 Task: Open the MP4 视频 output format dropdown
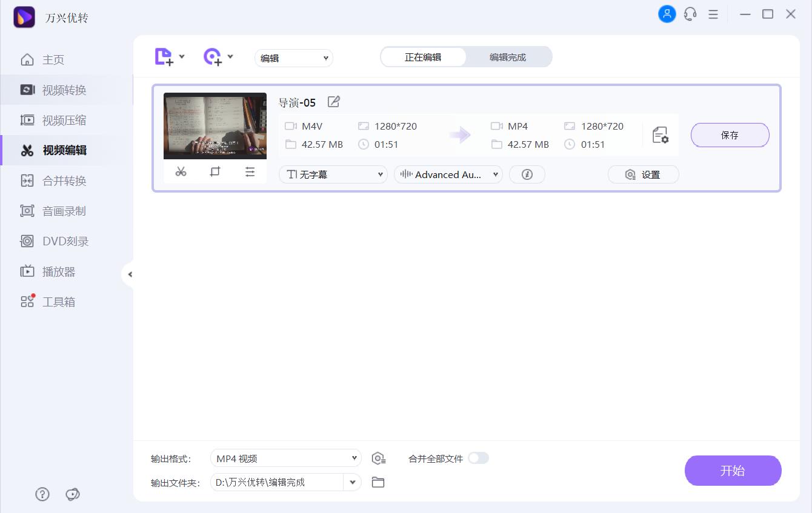pos(285,458)
